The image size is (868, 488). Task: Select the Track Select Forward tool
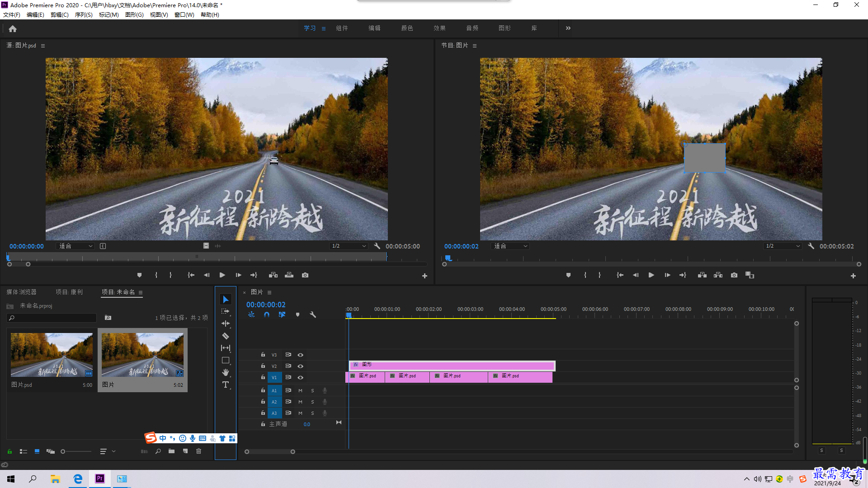[x=226, y=312]
